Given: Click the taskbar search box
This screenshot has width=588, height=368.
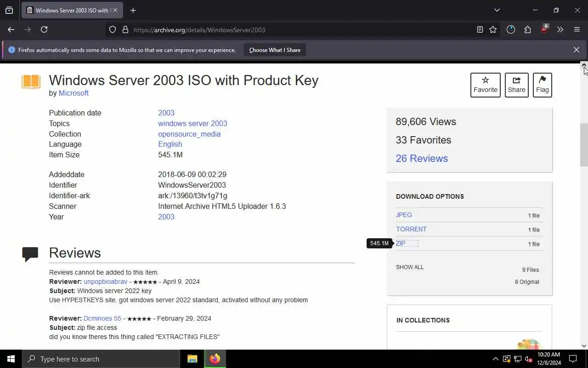Looking at the screenshot, I should click(101, 359).
